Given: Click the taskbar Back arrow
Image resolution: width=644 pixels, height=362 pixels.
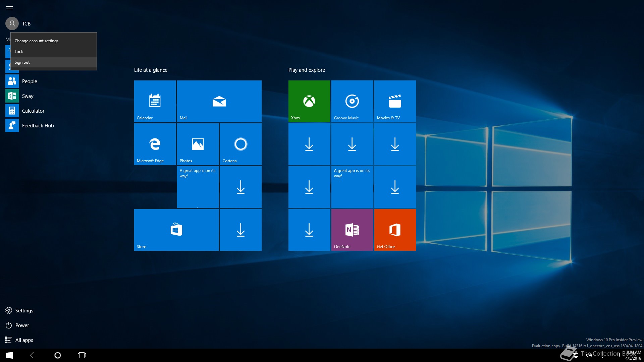Looking at the screenshot, I should pos(34,355).
